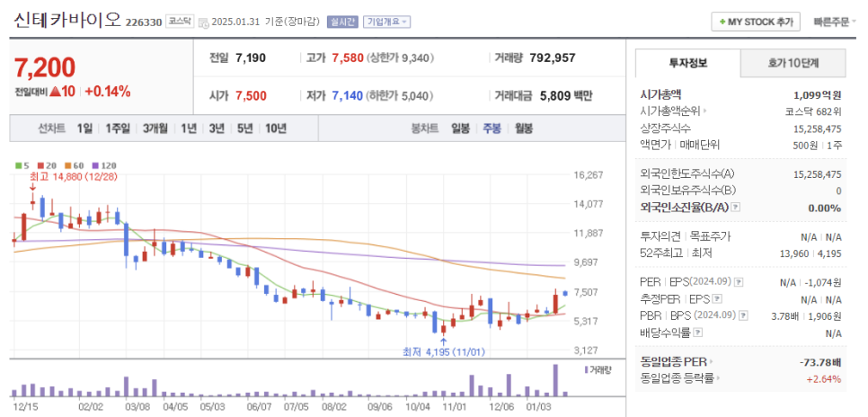Image resolution: width=868 pixels, height=417 pixels.
Task: Click the 고가 value 7,580
Action: (x=348, y=58)
